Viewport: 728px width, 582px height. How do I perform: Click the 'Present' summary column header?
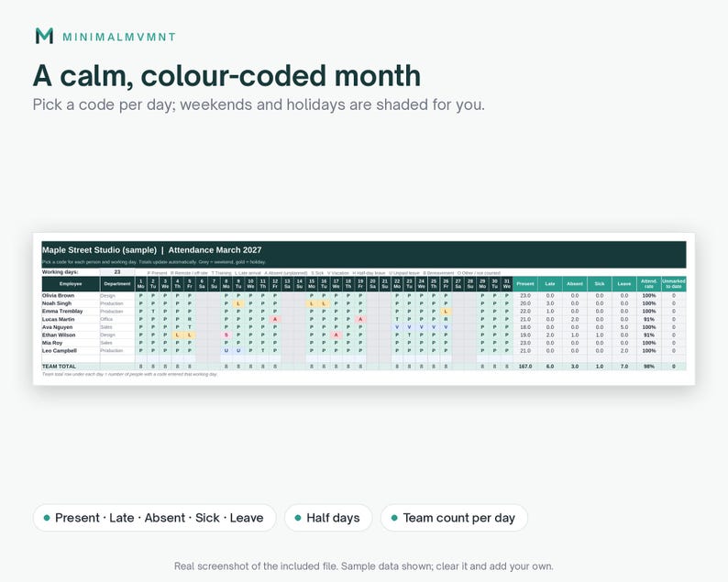pyautogui.click(x=525, y=283)
